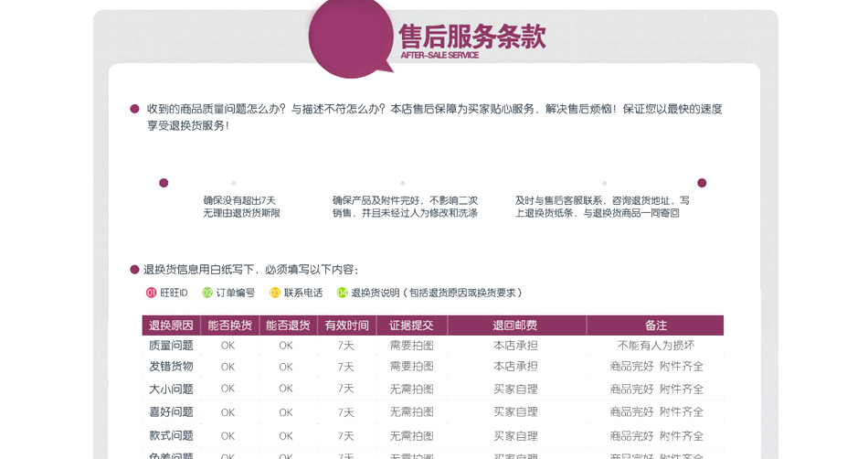Image resolution: width=868 pixels, height=459 pixels.
Task: Click the 收到的商品质量问题怎么办 paragraph
Action: (435, 117)
